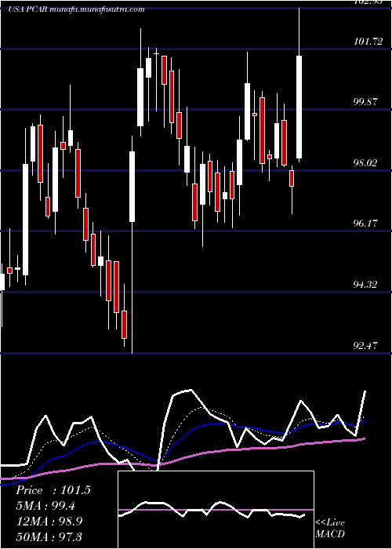Click the 'USA PCAR munafa.munafasutra.com' chart title
The image size is (392, 549).
click(x=76, y=9)
